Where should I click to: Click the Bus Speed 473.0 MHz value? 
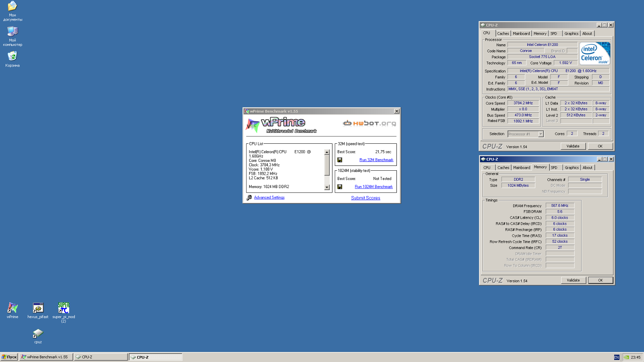click(523, 115)
